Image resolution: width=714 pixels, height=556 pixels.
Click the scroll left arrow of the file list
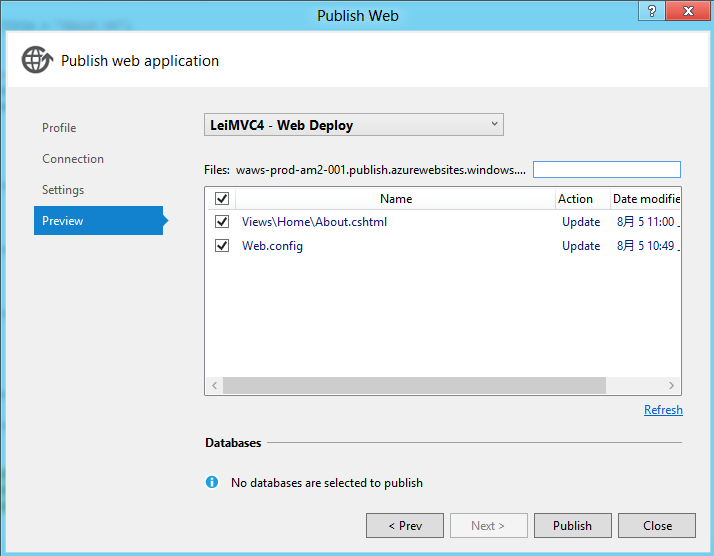(214, 385)
